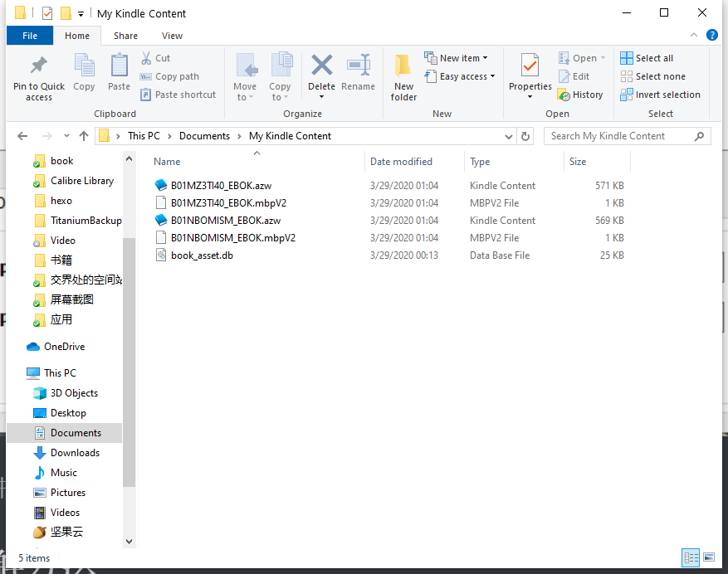Viewport: 728px width, 574px height.
Task: Go up one folder level
Action: [84, 136]
